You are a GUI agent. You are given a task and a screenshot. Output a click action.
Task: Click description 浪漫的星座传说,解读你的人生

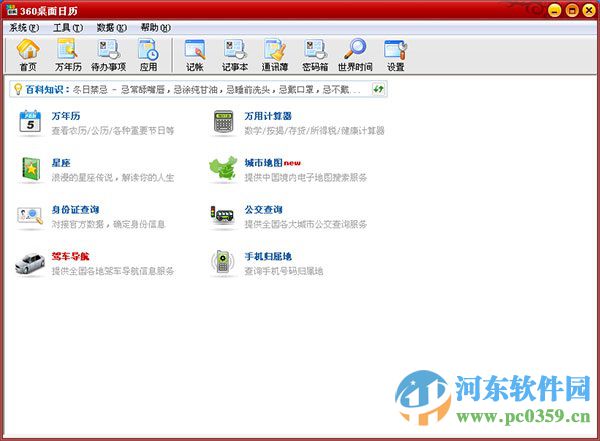point(113,178)
